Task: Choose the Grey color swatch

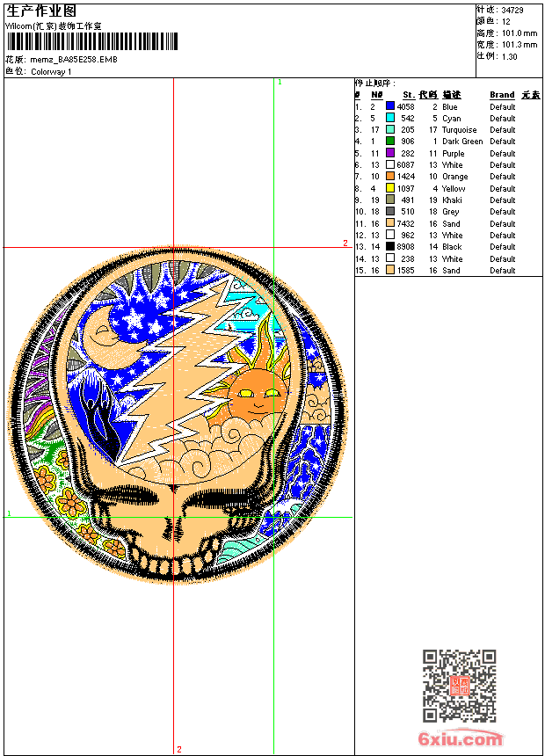Action: (390, 211)
